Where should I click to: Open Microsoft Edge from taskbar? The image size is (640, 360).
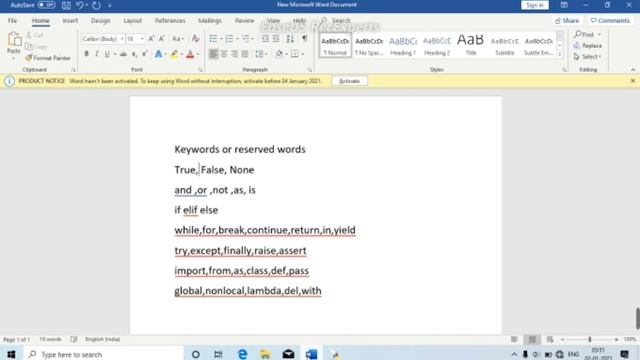click(242, 354)
